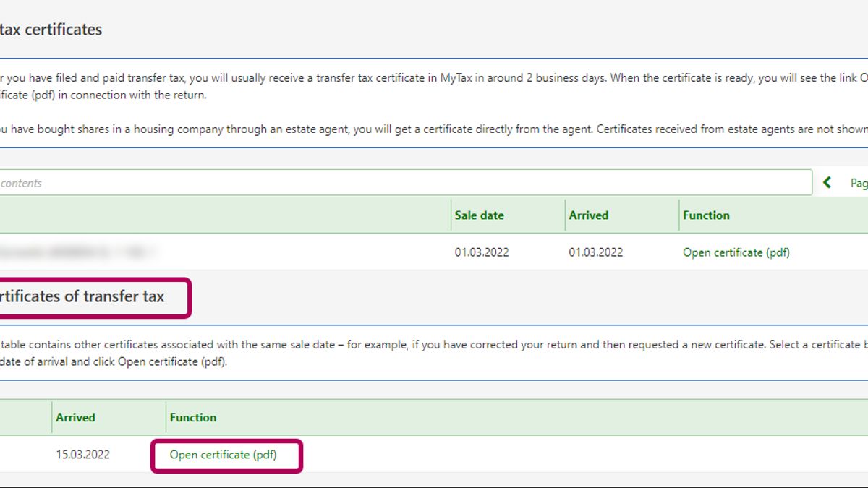Click the page indicator next to arrow

point(858,183)
